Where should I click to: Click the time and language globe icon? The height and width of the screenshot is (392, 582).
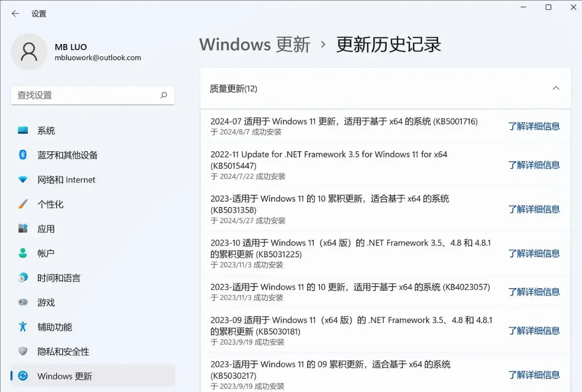pyautogui.click(x=23, y=278)
